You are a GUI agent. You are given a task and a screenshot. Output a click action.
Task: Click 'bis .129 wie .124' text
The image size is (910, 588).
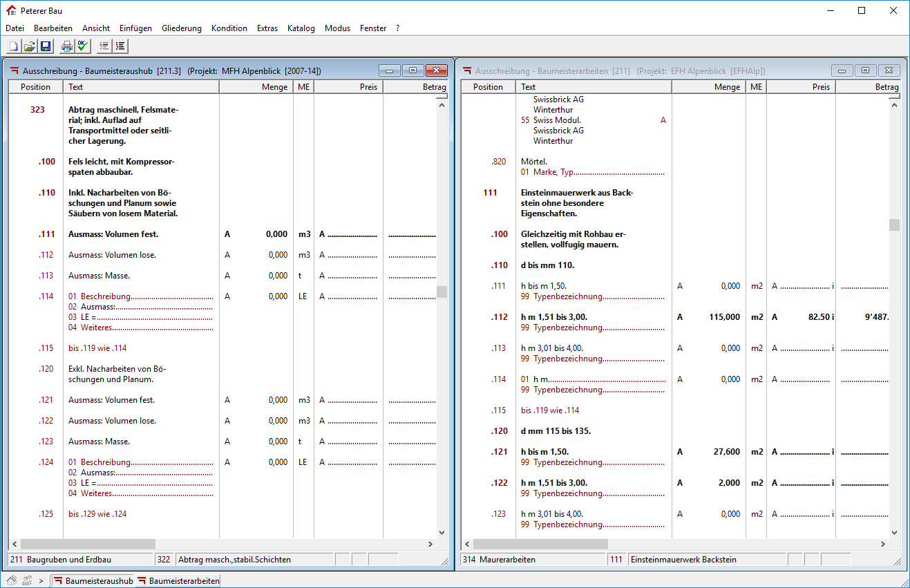tap(97, 514)
